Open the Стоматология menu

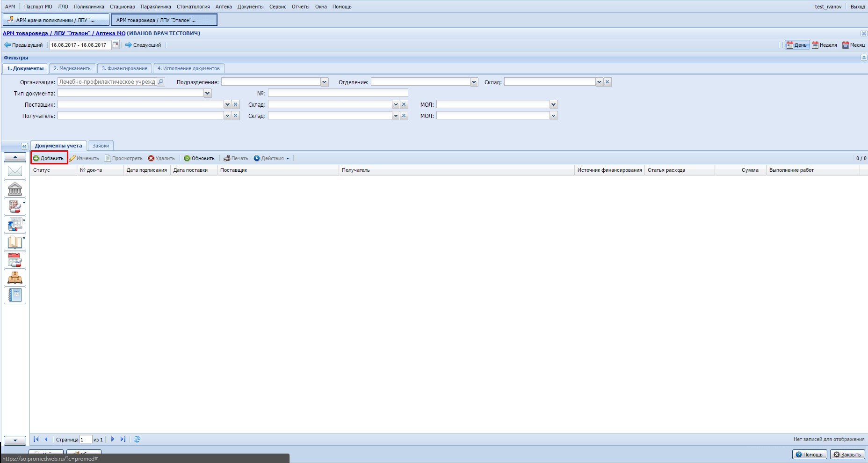coord(193,7)
